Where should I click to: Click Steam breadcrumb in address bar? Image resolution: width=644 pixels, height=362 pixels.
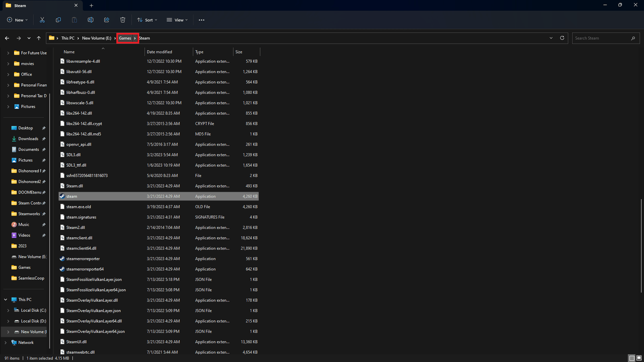point(144,38)
